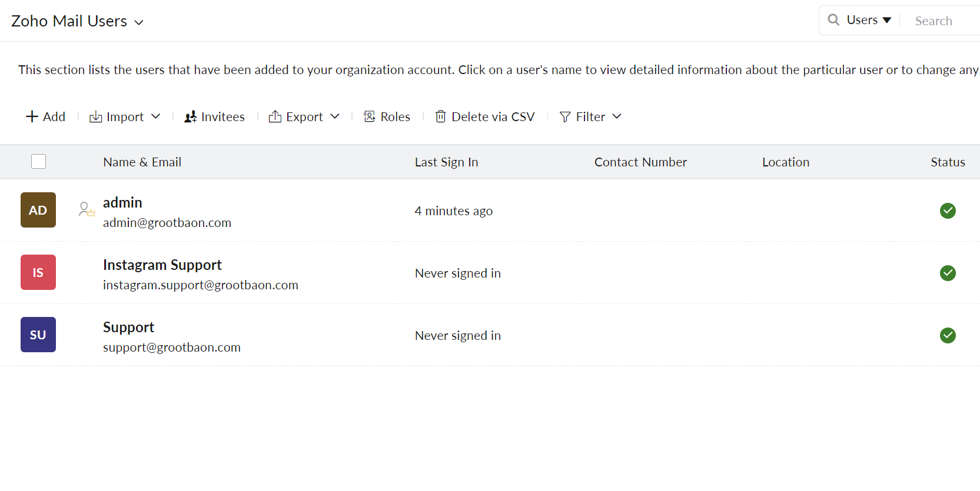Viewport: 980px width, 491px height.
Task: Click 'Never signed in' in Support row
Action: 458,336
